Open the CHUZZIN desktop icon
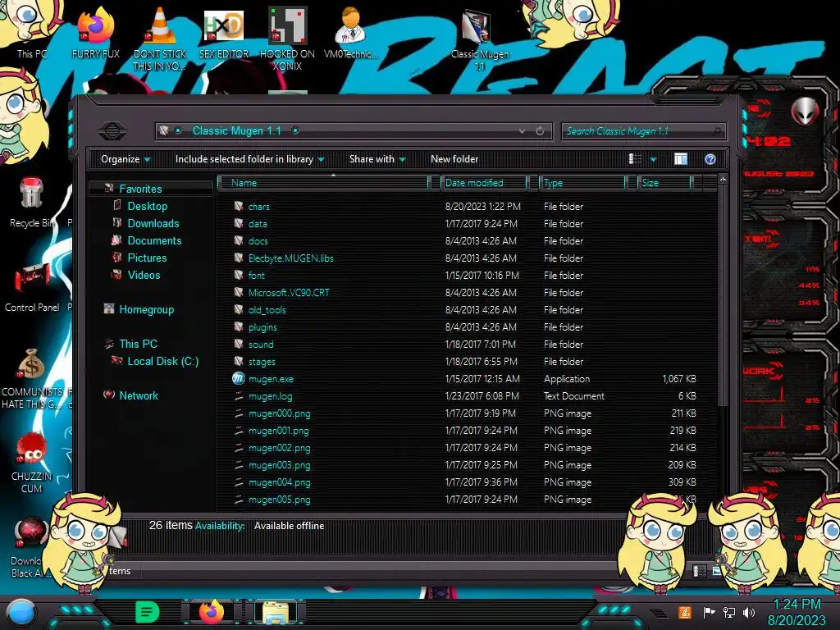This screenshot has width=840, height=630. [31, 462]
